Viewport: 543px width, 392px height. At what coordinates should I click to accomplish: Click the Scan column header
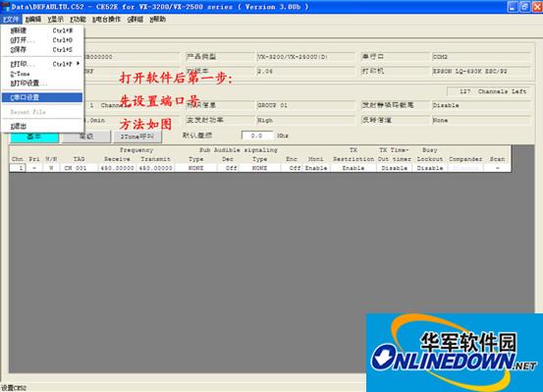(x=497, y=159)
